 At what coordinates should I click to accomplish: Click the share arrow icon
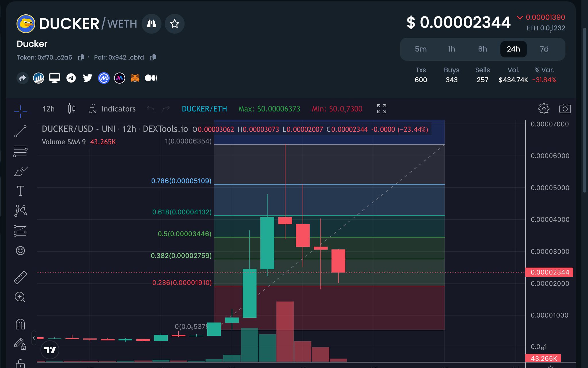click(x=22, y=78)
